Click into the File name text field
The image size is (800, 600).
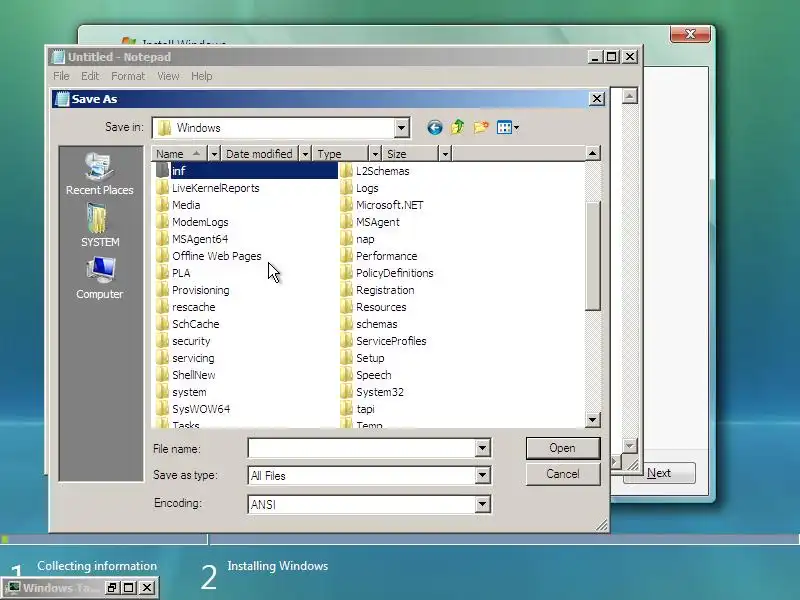(x=362, y=448)
